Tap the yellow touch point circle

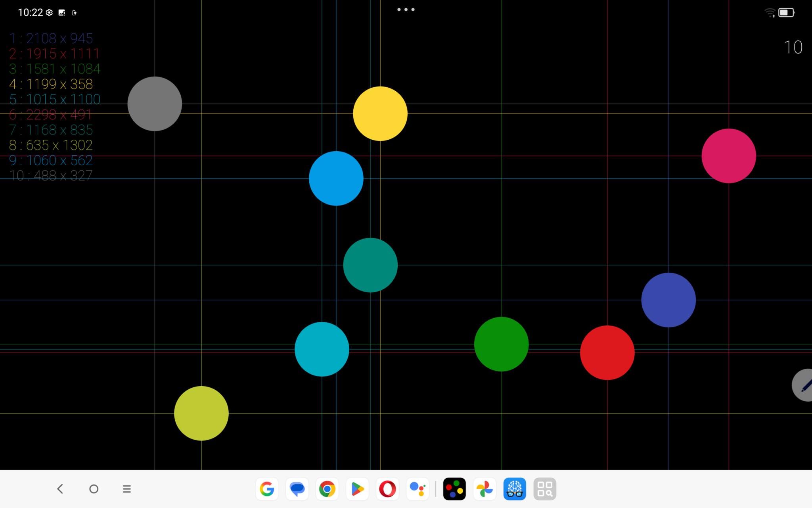click(x=380, y=114)
